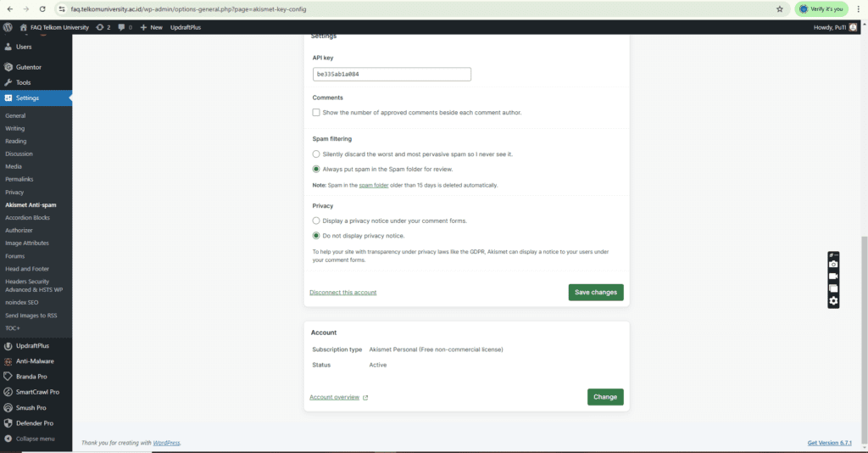The image size is (868, 453).
Task: Bookmark this page with the star icon
Action: 780,8
